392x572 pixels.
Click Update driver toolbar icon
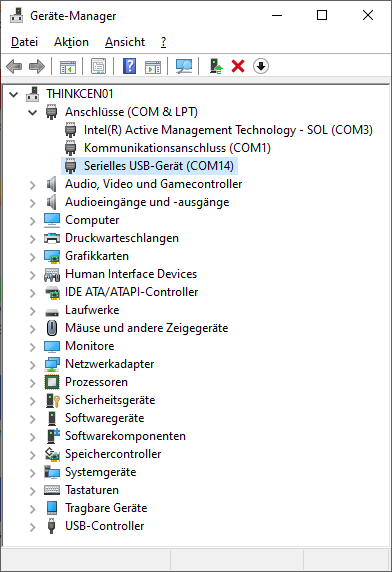[x=216, y=66]
